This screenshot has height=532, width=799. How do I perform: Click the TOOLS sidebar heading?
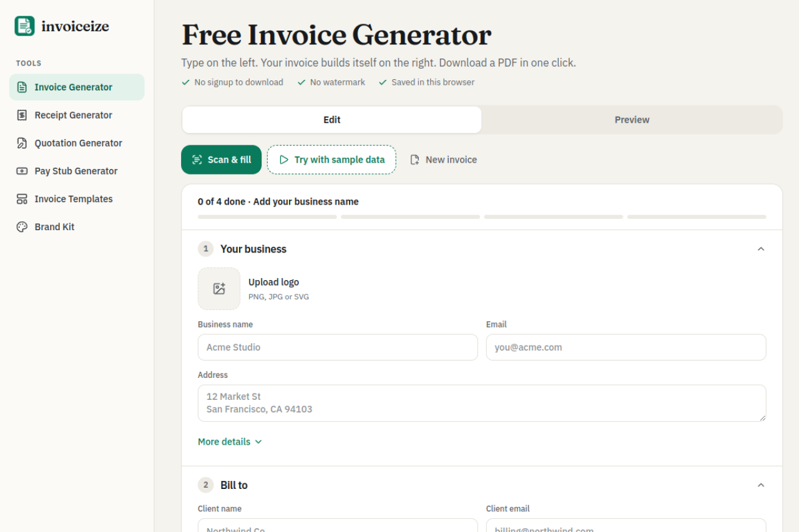29,64
